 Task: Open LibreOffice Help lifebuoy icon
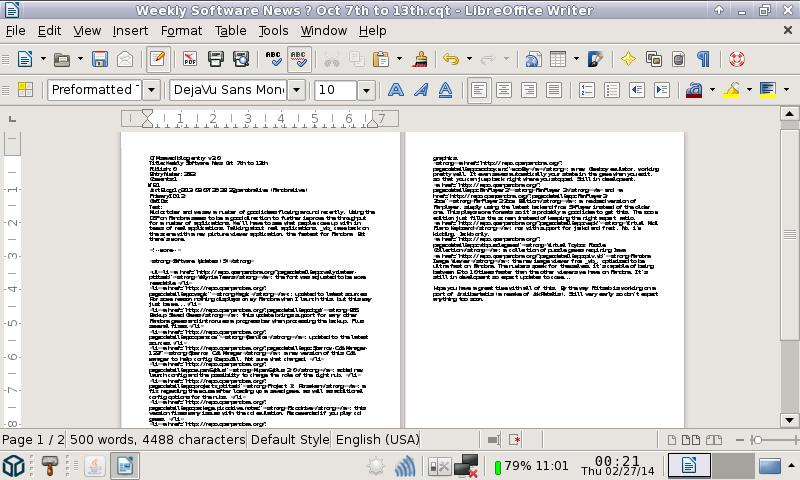[x=737, y=59]
